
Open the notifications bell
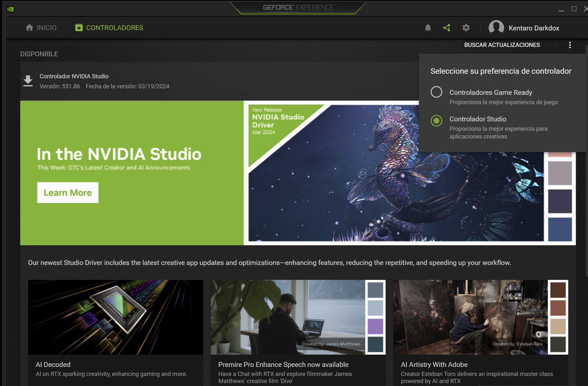tap(428, 28)
